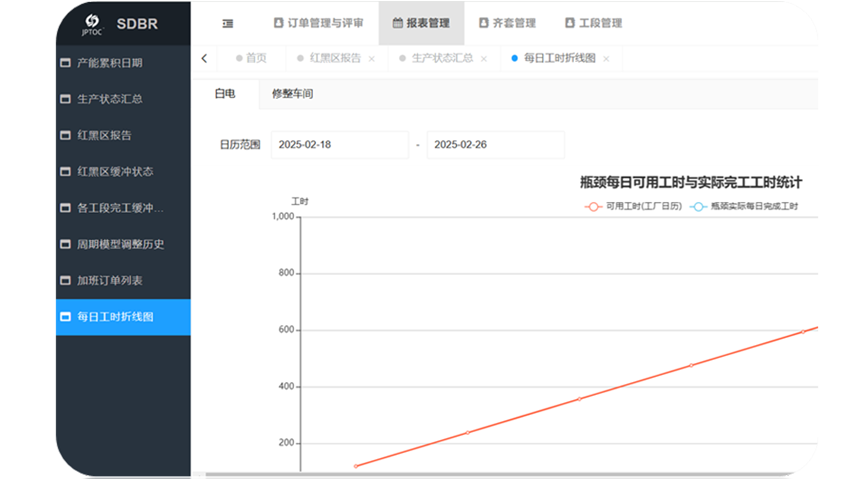868x479 pixels.
Task: Click the end date field 2025-02-26
Action: coord(495,144)
